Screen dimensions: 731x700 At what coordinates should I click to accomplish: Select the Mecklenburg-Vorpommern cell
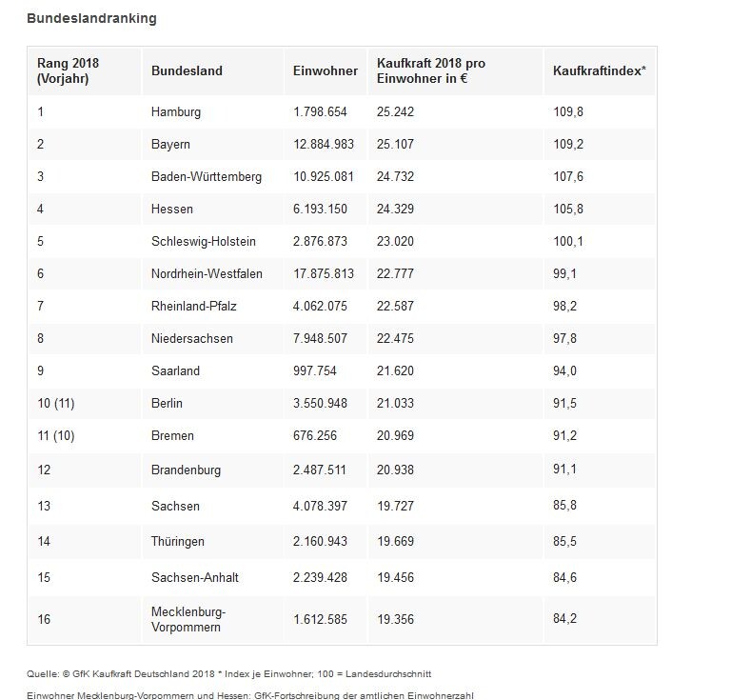pyautogui.click(x=188, y=619)
